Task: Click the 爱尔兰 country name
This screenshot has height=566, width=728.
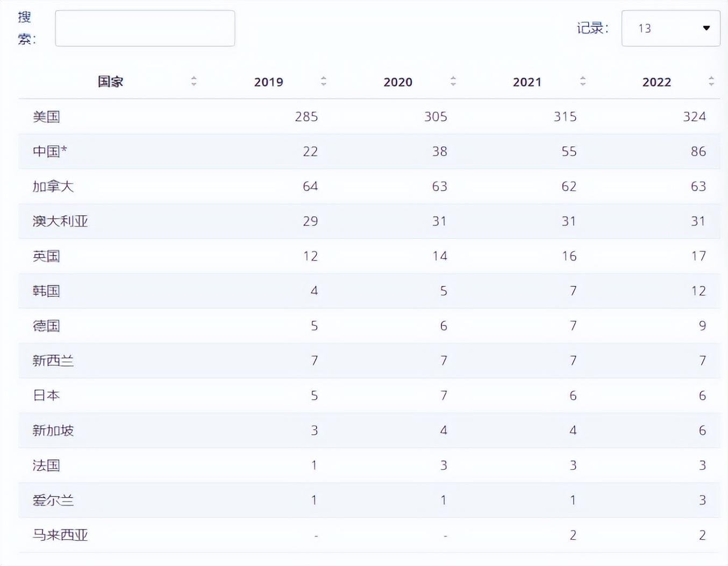Action: [53, 500]
